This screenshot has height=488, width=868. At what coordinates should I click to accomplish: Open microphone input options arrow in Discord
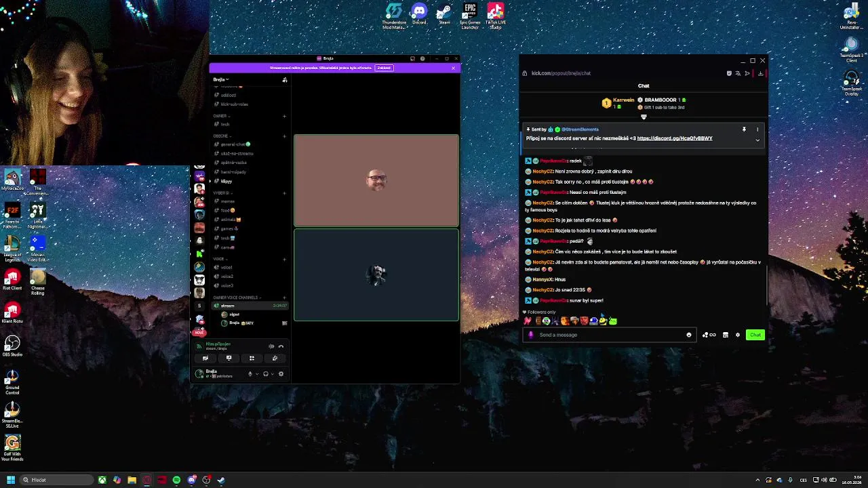click(256, 374)
